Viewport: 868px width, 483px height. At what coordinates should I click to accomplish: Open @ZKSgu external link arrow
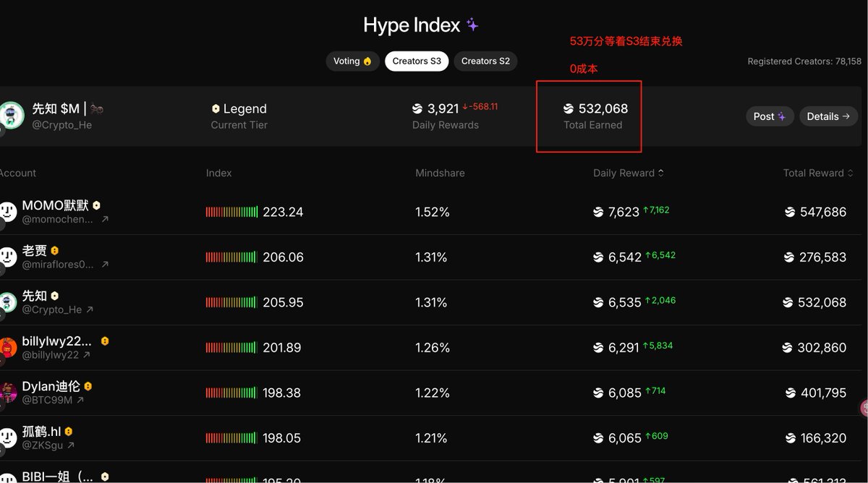(71, 445)
